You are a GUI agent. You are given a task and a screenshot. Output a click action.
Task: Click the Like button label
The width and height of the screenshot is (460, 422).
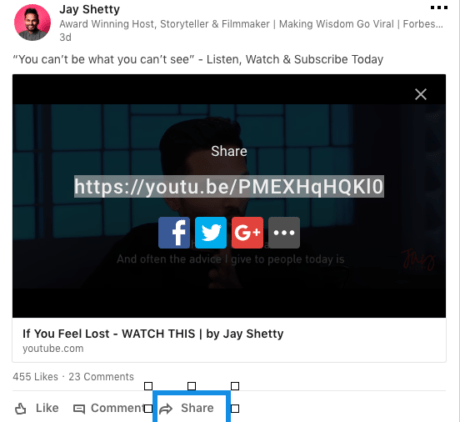47,408
